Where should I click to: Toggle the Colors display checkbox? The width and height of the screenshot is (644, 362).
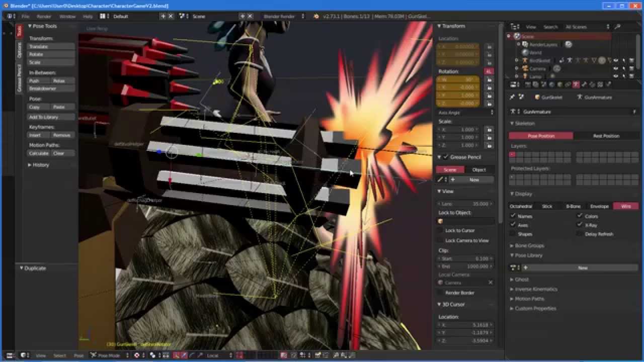point(580,216)
